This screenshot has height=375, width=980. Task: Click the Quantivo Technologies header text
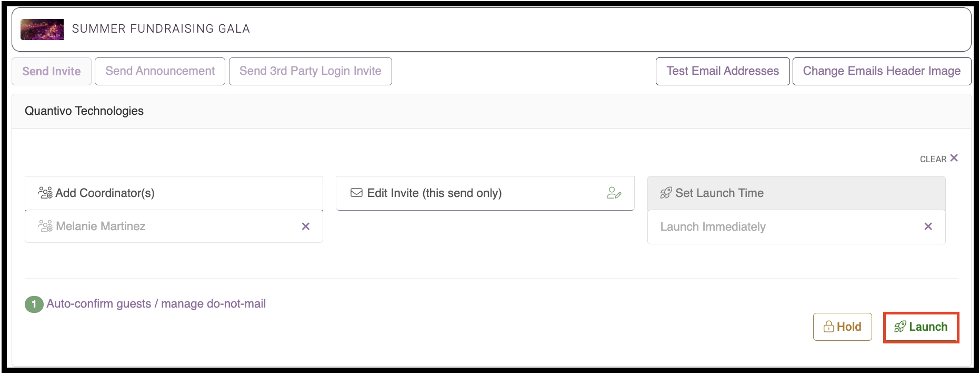click(84, 111)
